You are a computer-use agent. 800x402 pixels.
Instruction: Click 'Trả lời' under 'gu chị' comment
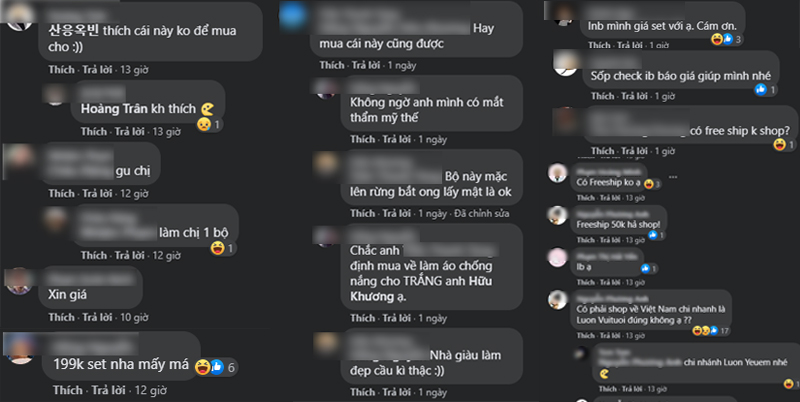click(x=97, y=194)
